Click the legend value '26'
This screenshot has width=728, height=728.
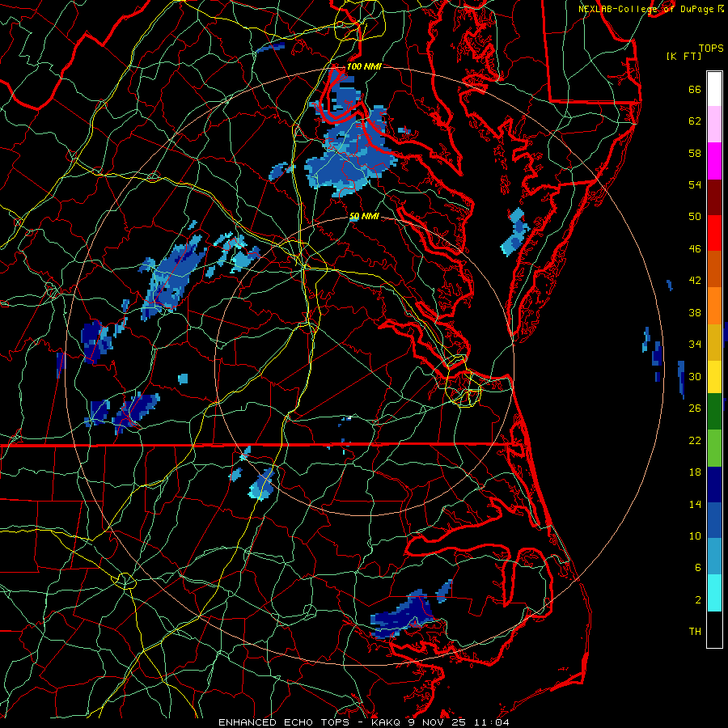click(695, 408)
